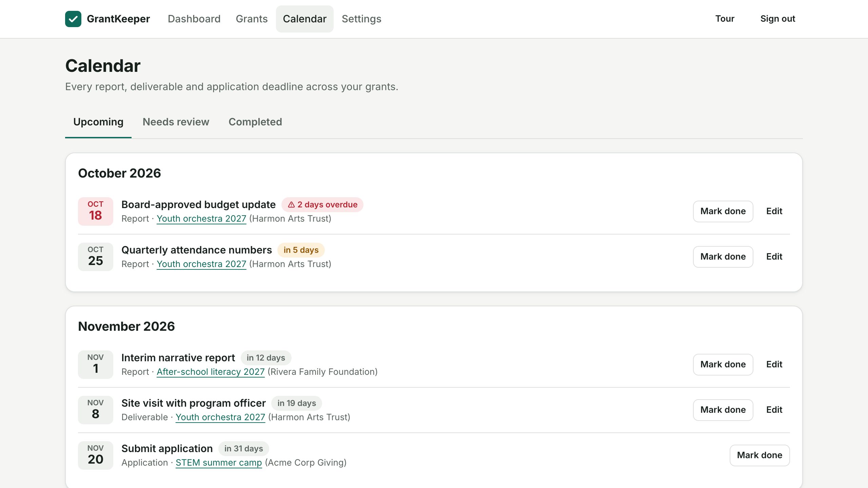
Task: Click 'Submit application' title
Action: (x=167, y=449)
